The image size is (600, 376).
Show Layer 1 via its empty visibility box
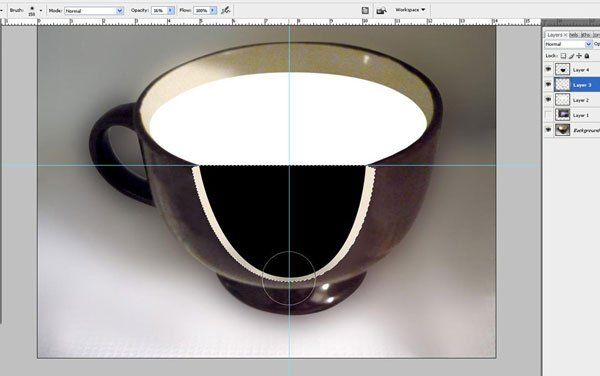coord(548,115)
